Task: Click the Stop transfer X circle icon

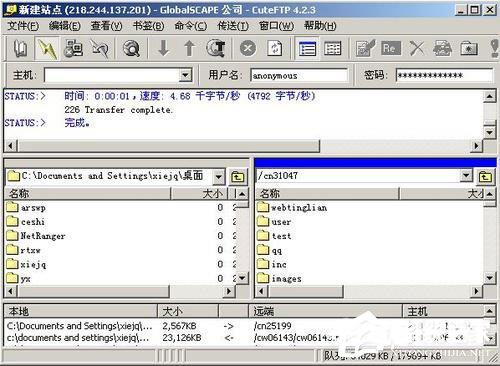Action: 248,49
